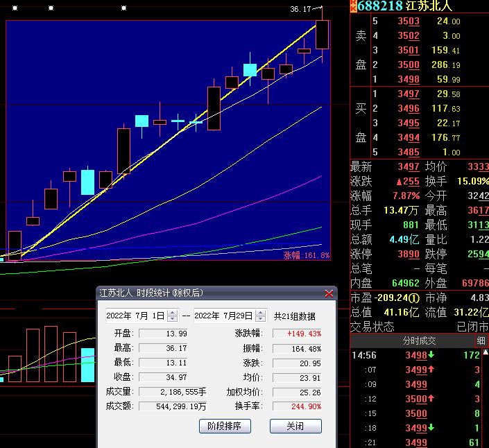Click the RK badge beside stock code 688218
The image size is (489, 448).
coord(354,6)
